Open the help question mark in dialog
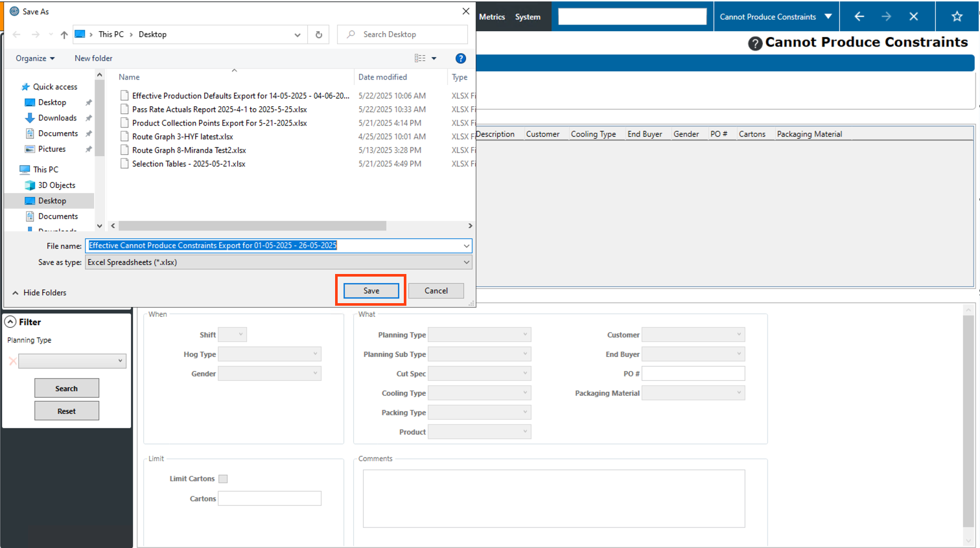The width and height of the screenshot is (980, 548). [x=461, y=58]
